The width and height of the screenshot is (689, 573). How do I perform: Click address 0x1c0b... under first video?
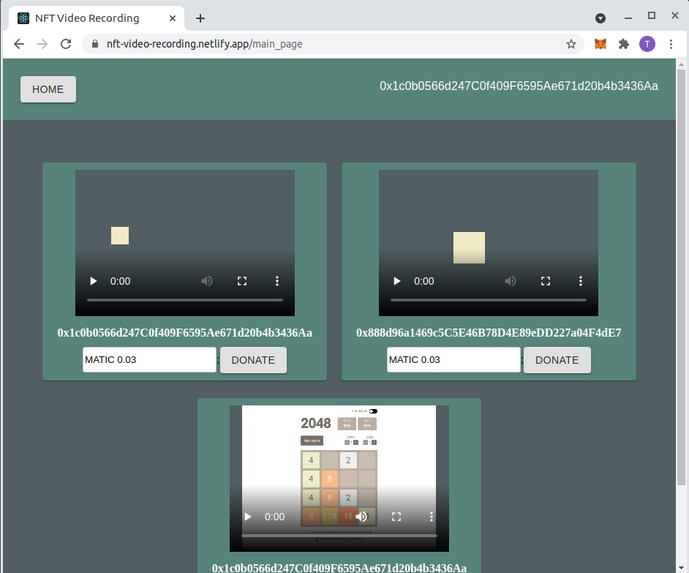tap(185, 333)
